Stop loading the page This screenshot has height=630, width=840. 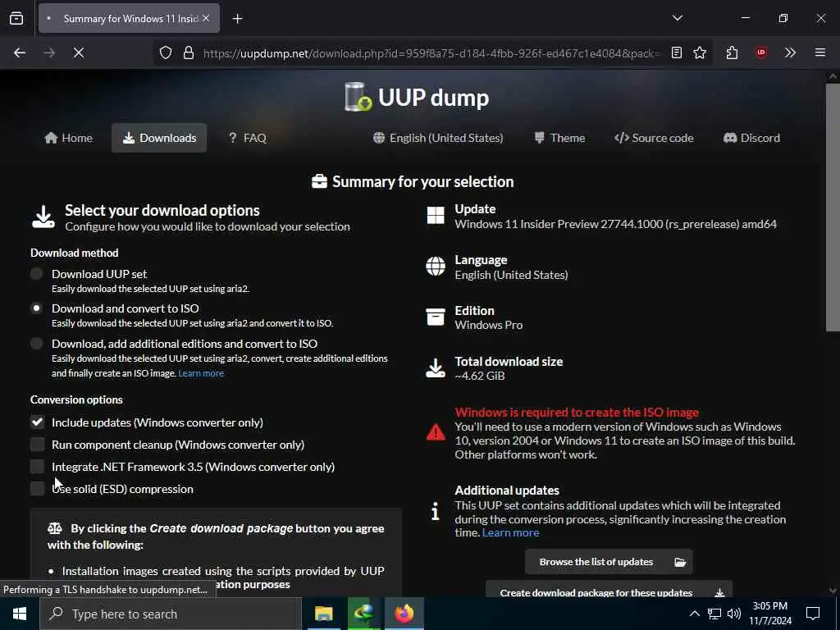pyautogui.click(x=78, y=52)
